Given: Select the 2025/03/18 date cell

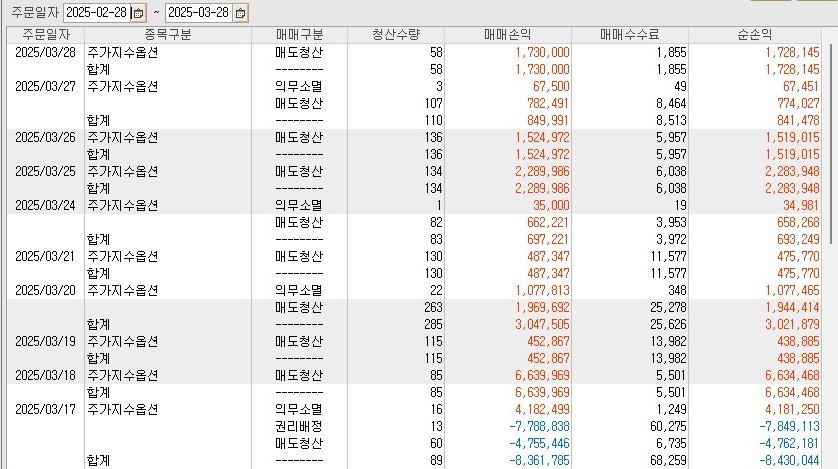Looking at the screenshot, I should (x=45, y=376).
